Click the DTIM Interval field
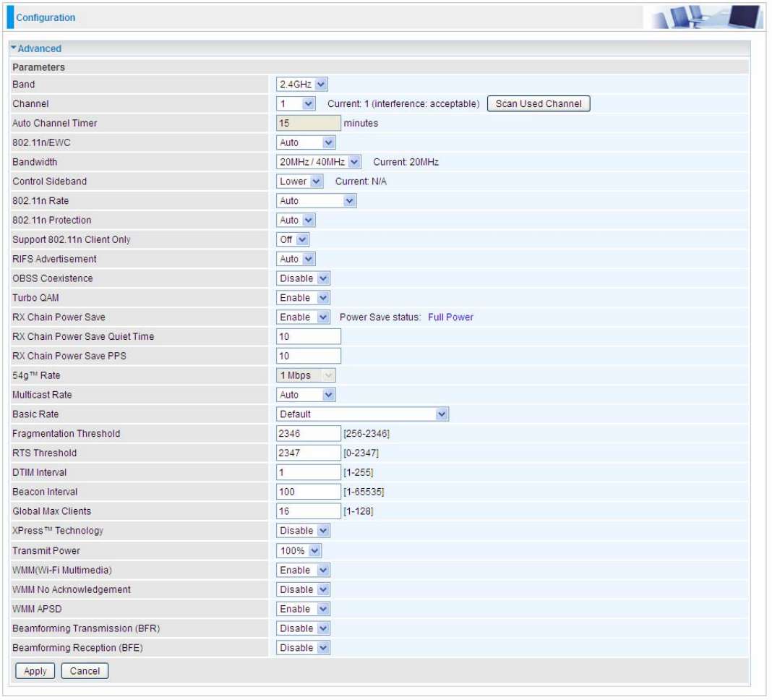 point(309,473)
